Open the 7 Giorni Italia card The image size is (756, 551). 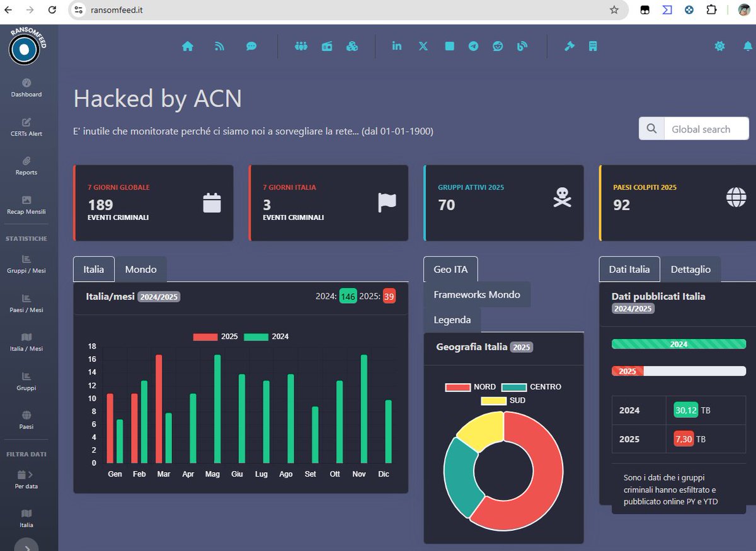click(x=328, y=203)
